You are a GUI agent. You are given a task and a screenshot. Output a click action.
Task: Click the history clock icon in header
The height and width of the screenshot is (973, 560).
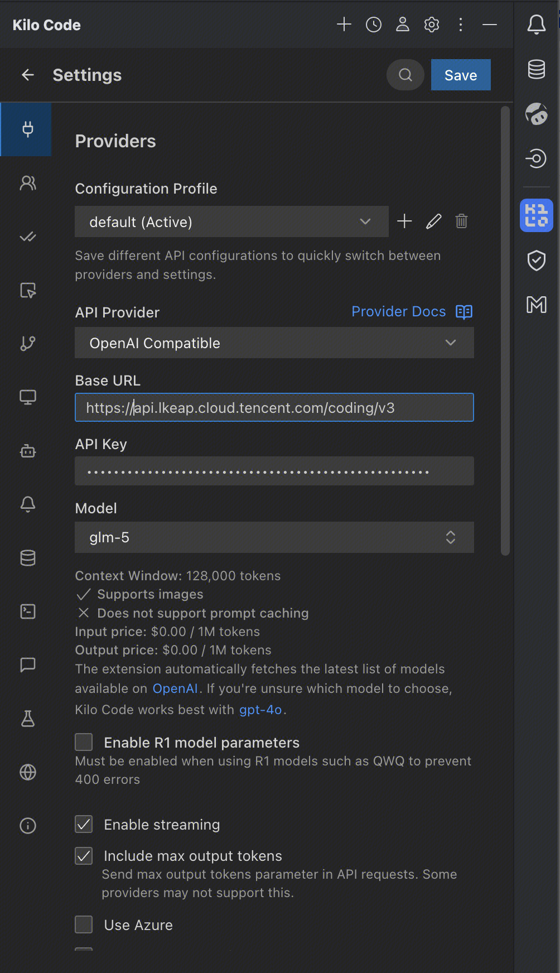coord(374,25)
